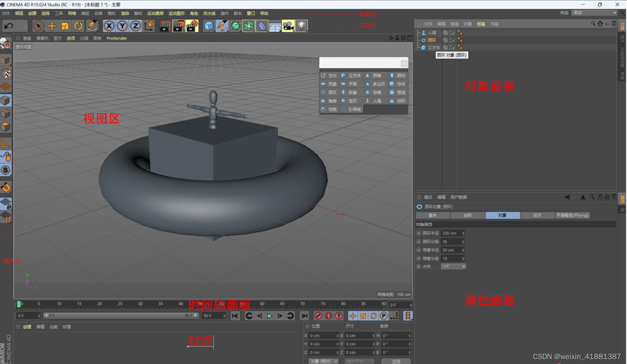
Task: Open the 界面 layout dropdown at top right
Action: (594, 12)
